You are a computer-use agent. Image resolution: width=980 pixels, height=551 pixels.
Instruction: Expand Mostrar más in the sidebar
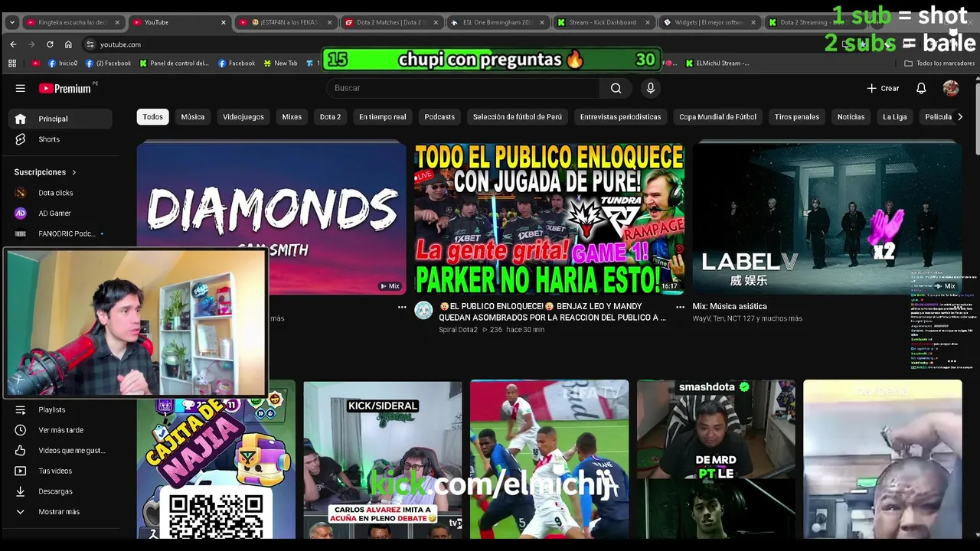[x=60, y=512]
